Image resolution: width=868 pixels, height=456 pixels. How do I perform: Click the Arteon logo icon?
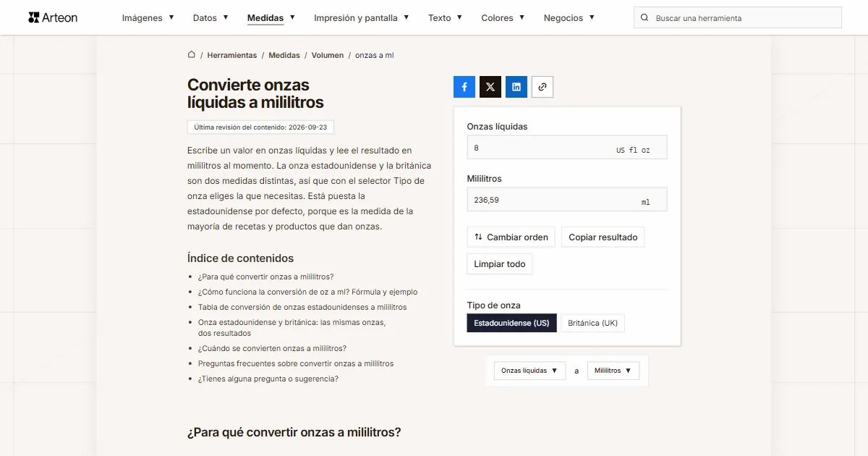33,17
